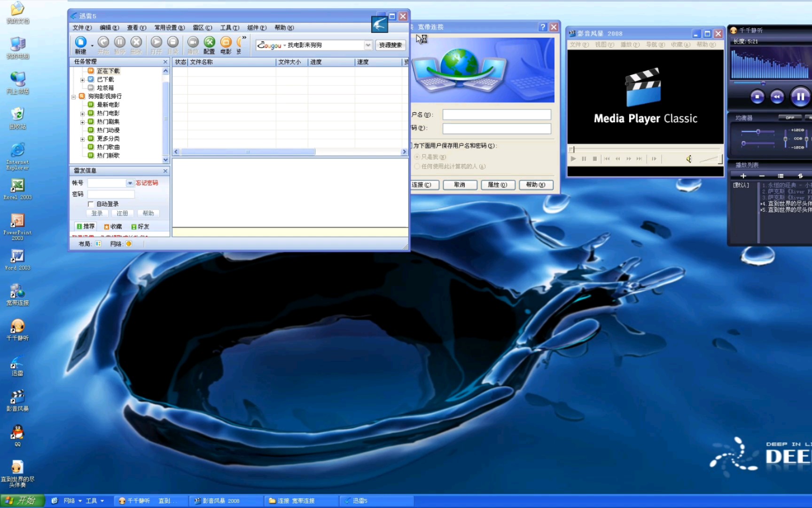Expand Xunlei toolbar overflow chevron
The image size is (812, 508).
click(244, 38)
